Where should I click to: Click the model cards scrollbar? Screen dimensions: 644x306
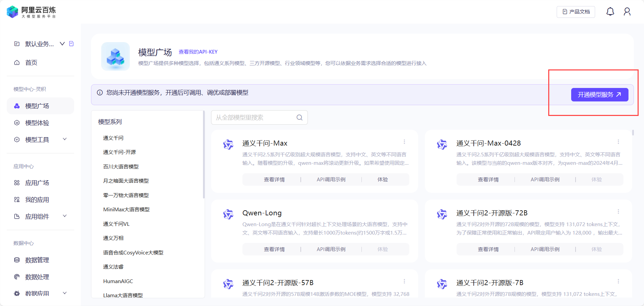click(x=633, y=132)
